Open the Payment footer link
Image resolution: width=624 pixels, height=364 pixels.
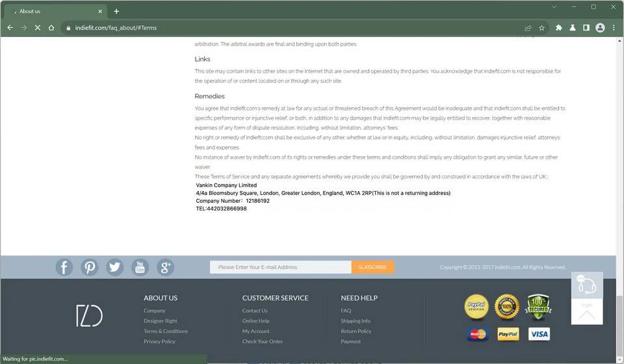tap(350, 341)
